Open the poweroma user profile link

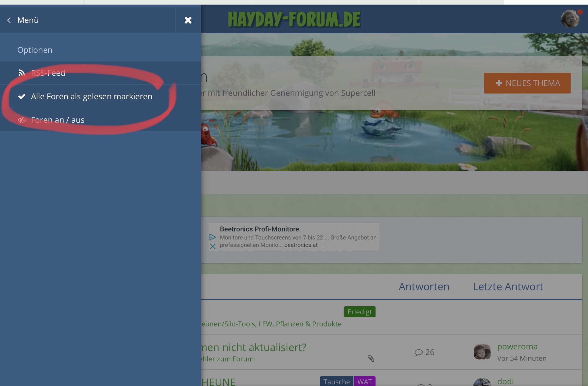tap(517, 346)
